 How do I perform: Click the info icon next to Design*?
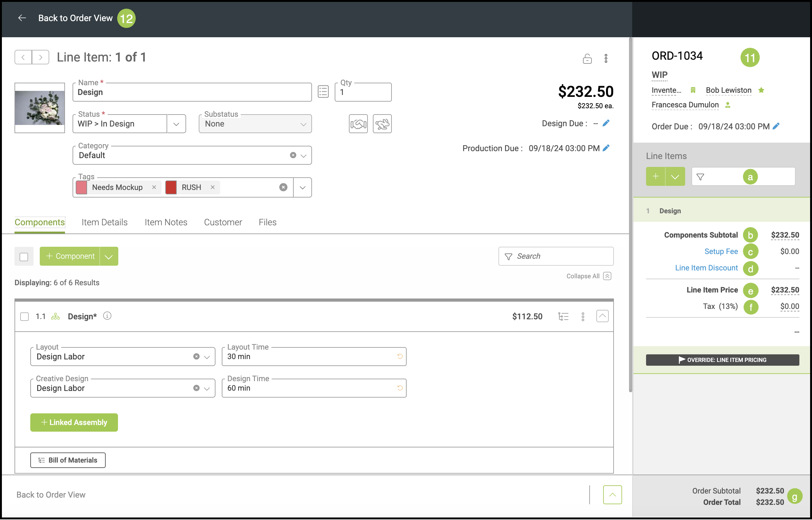pos(107,316)
